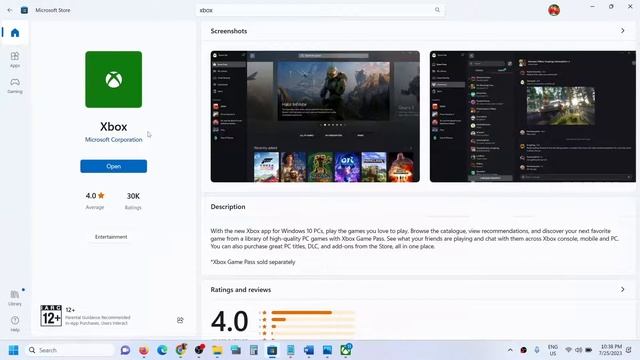Open Word from the taskbar
This screenshot has height=360, width=640.
(309, 350)
